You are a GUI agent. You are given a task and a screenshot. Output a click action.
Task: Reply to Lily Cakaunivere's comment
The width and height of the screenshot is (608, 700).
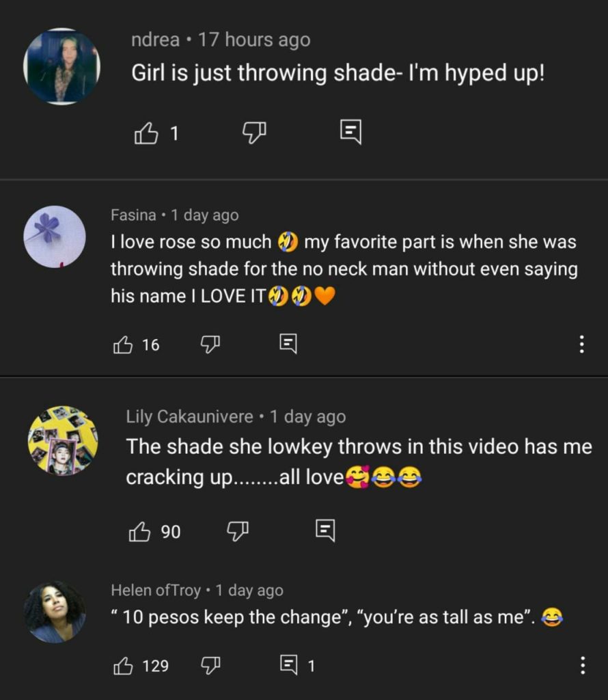pos(325,530)
